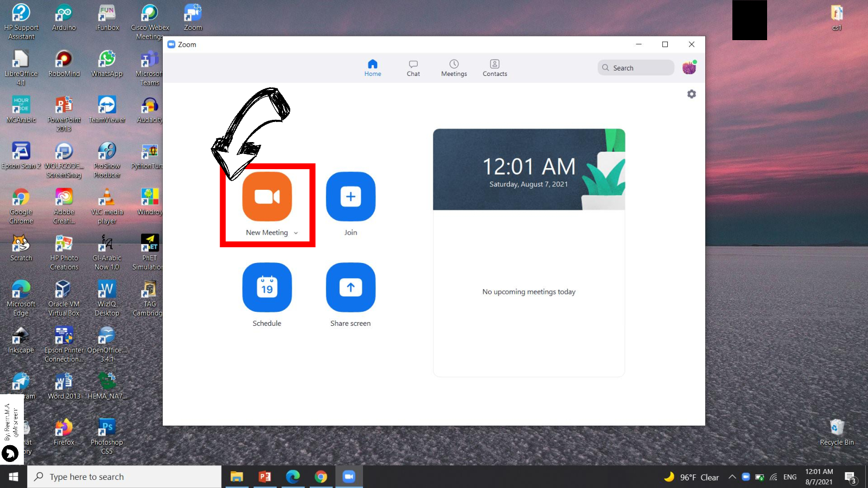
Task: Open the Schedule calendar icon
Action: pyautogui.click(x=267, y=287)
